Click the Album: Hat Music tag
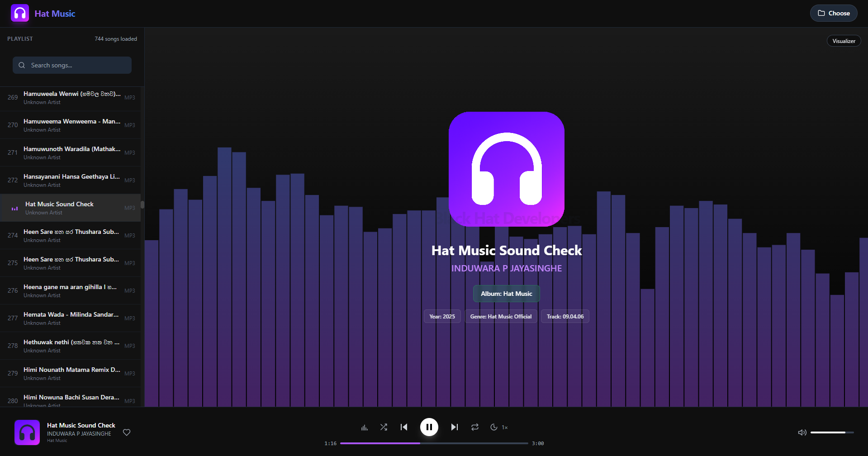This screenshot has height=456, width=868. (x=506, y=294)
